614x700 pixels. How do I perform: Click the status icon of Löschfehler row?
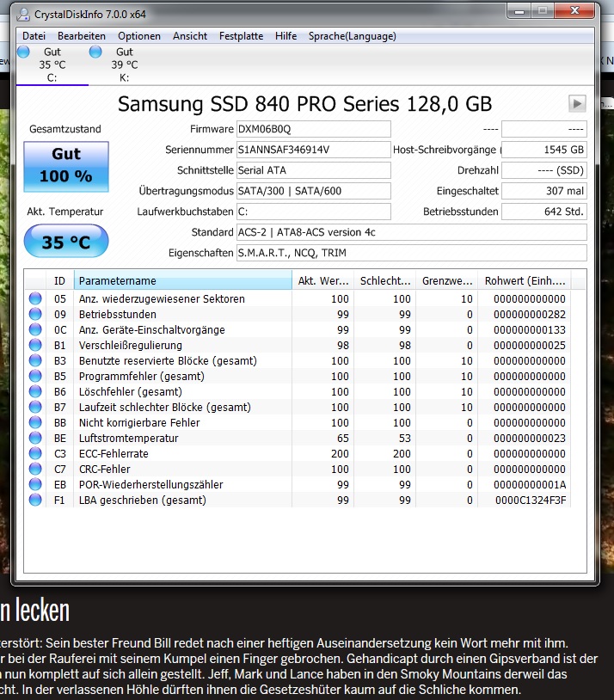(35, 391)
